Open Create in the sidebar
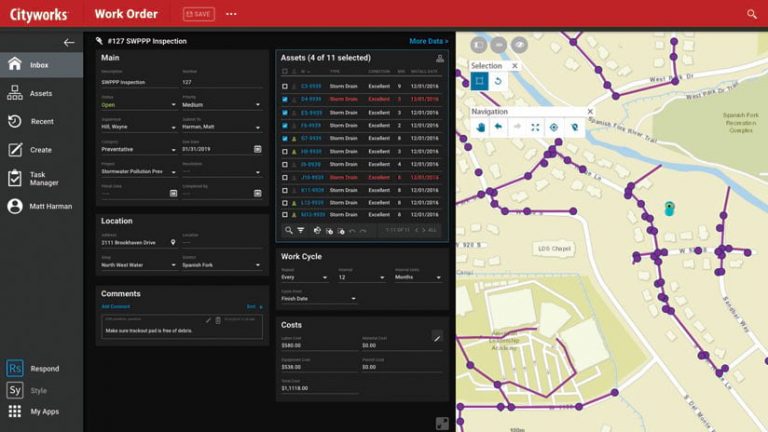Image resolution: width=768 pixels, height=432 pixels. (41, 150)
